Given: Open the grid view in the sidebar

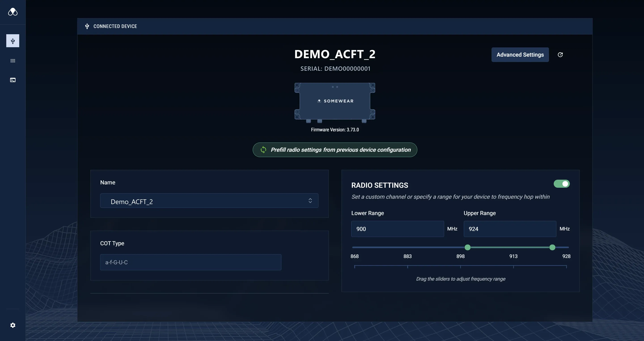Looking at the screenshot, I should click(13, 61).
